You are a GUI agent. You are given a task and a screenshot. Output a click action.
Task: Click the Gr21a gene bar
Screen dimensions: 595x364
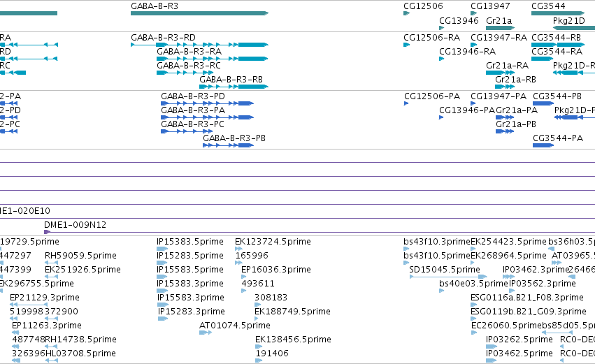(x=500, y=28)
